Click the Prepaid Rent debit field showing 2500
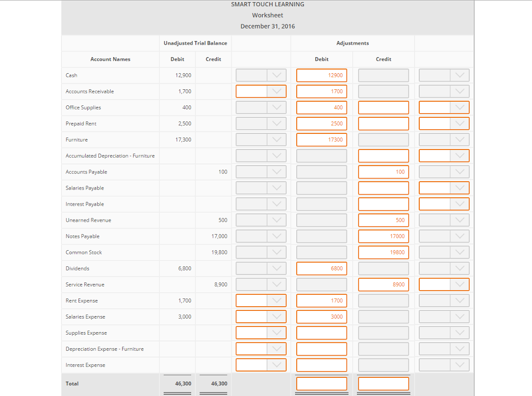Viewport: 532px width, 396px height. 322,124
